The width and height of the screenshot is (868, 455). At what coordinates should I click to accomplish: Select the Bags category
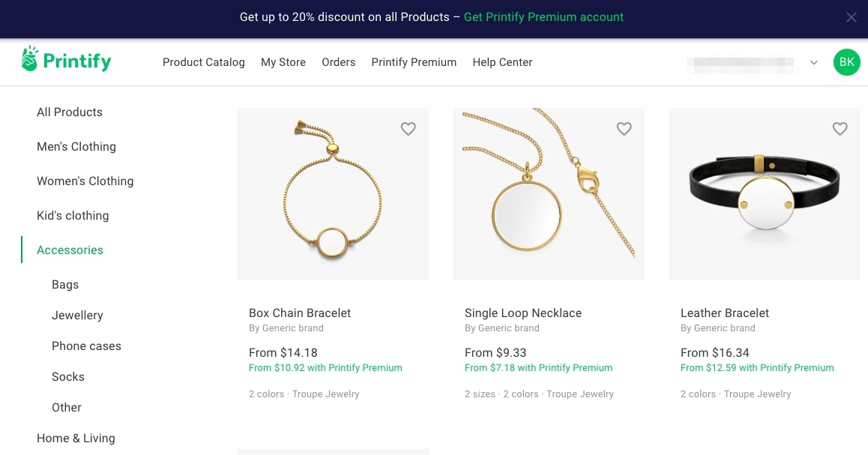(64, 284)
